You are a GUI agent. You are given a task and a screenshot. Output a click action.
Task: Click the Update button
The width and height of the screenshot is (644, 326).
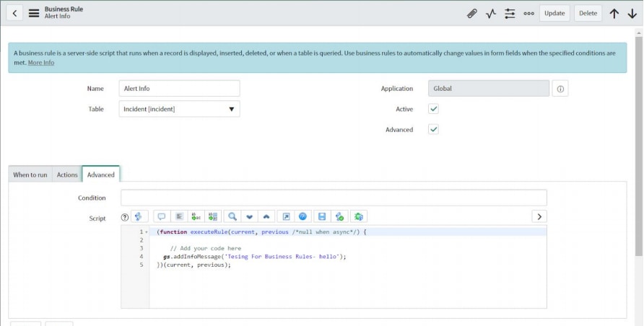(554, 13)
